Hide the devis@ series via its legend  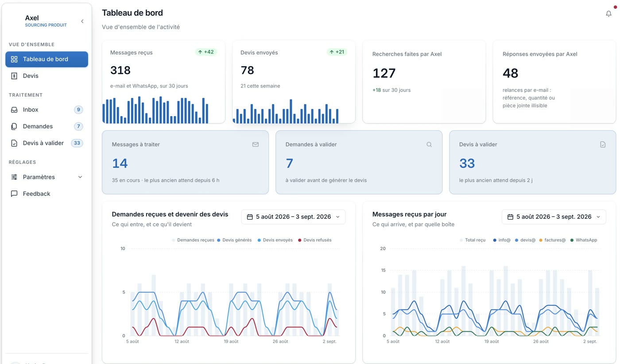[525, 240]
